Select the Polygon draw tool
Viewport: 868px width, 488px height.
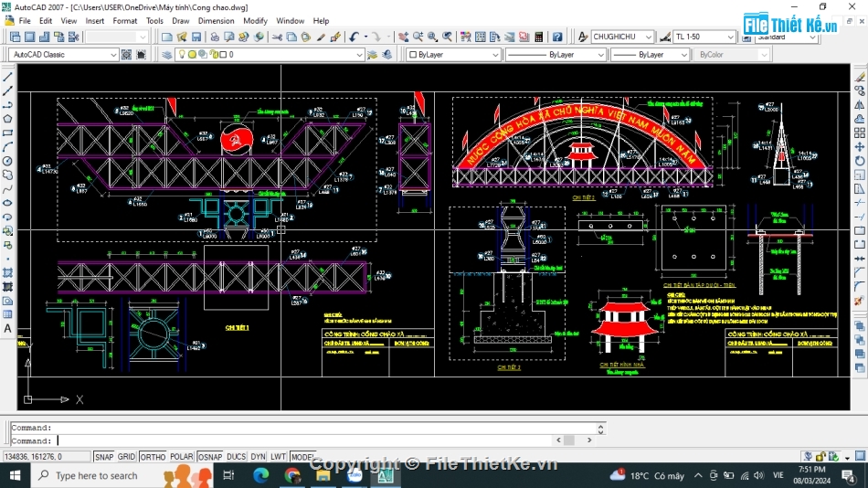pyautogui.click(x=7, y=119)
